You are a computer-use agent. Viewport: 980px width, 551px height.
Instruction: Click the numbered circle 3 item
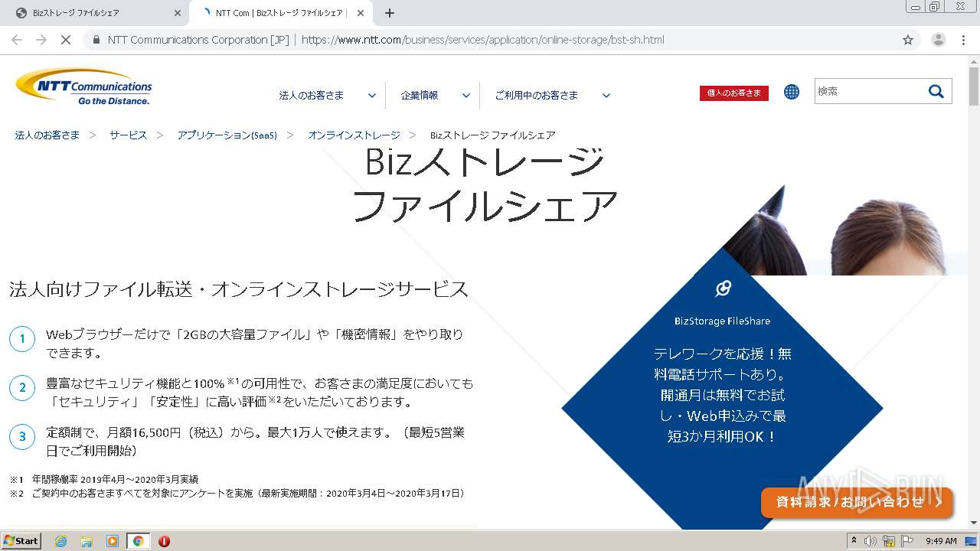coord(22,437)
